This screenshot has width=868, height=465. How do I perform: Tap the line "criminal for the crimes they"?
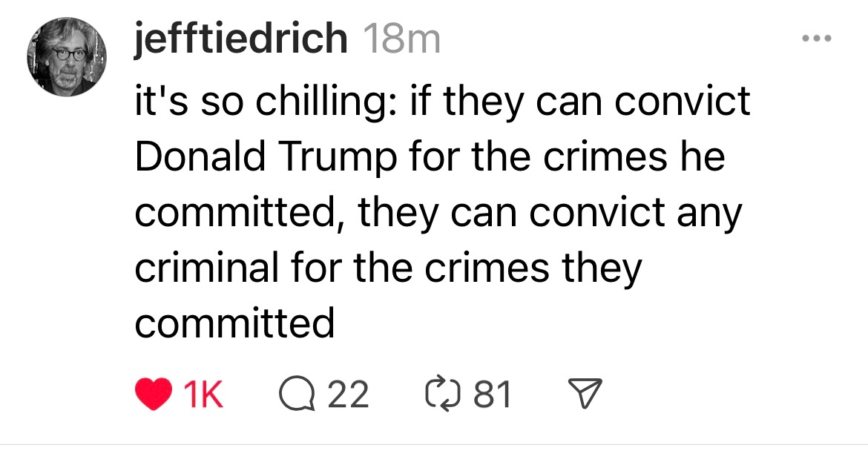(387, 268)
